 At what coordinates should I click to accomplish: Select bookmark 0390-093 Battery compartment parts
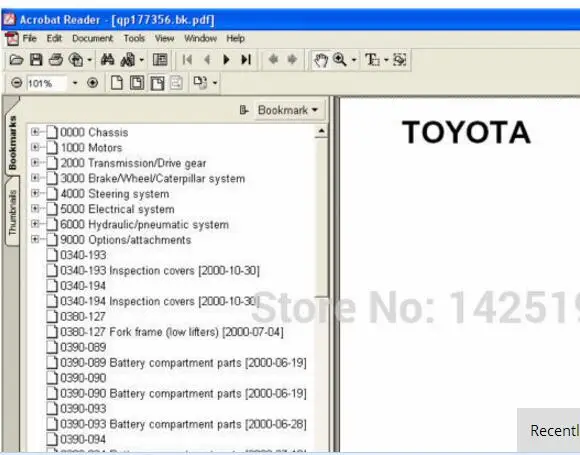tap(183, 424)
